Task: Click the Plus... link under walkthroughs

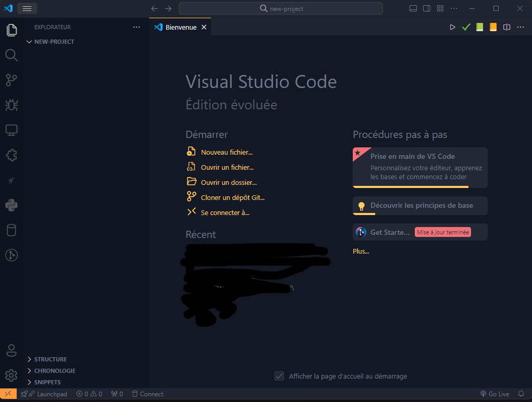Action: coord(361,252)
